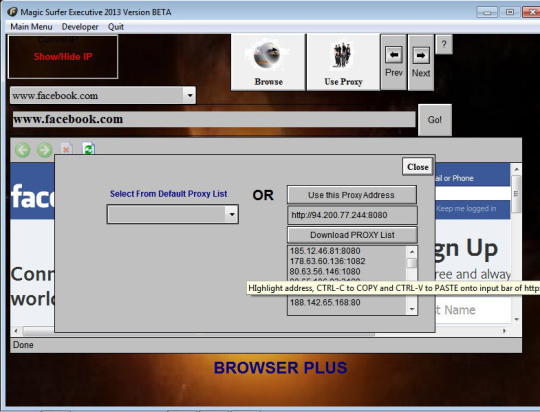Open help with the question mark button

click(x=444, y=44)
